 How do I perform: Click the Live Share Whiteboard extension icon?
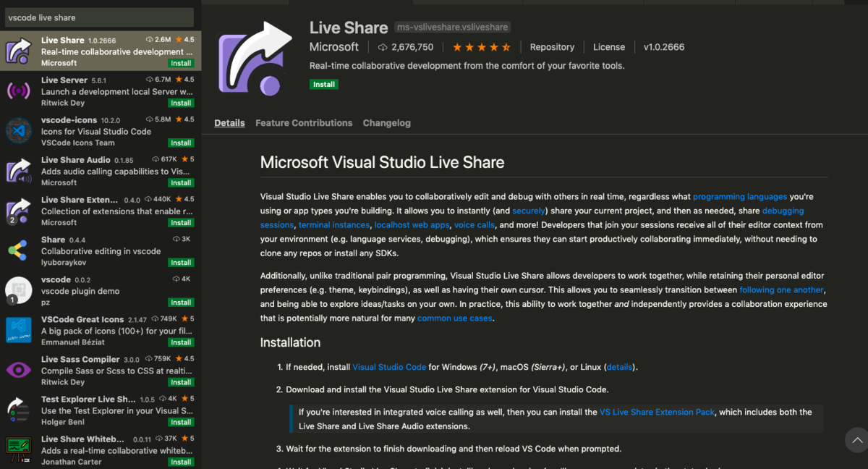(19, 449)
